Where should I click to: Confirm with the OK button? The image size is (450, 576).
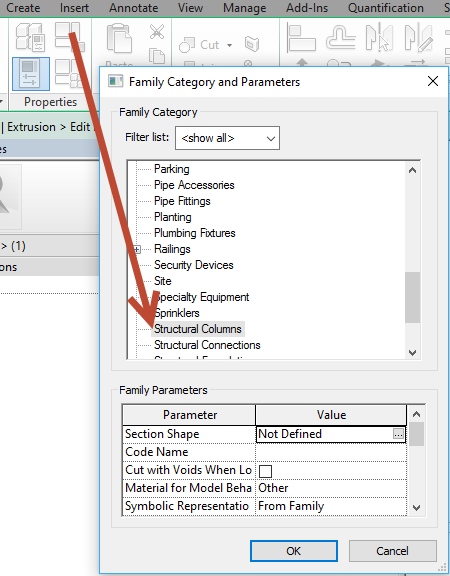[294, 551]
